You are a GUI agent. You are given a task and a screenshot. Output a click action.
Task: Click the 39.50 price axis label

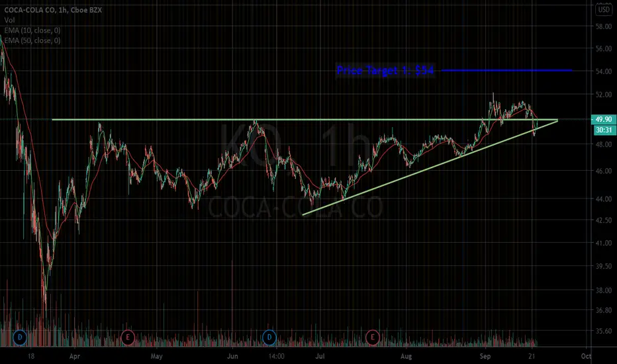pos(604,267)
